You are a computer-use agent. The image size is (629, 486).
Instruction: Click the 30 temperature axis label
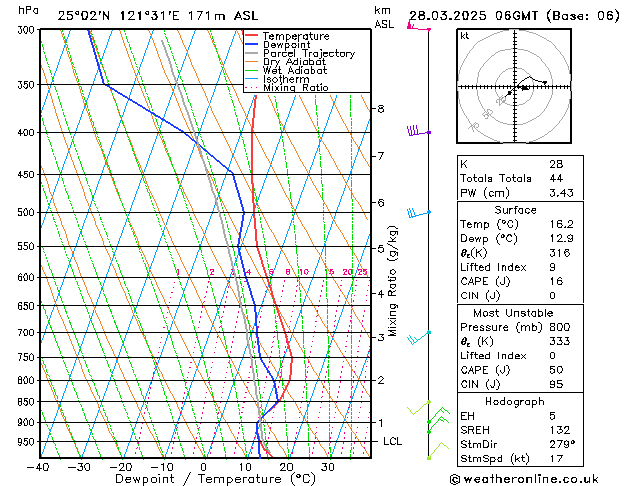(328, 467)
